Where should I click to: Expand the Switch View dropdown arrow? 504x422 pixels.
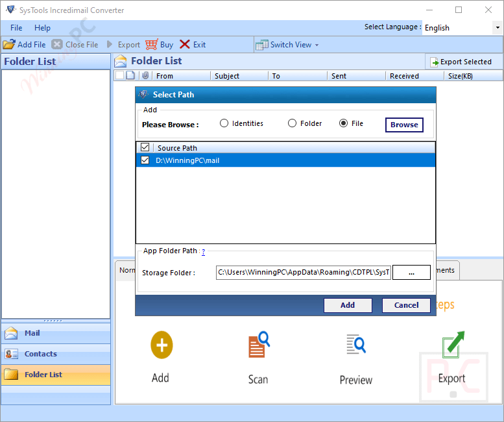point(317,45)
